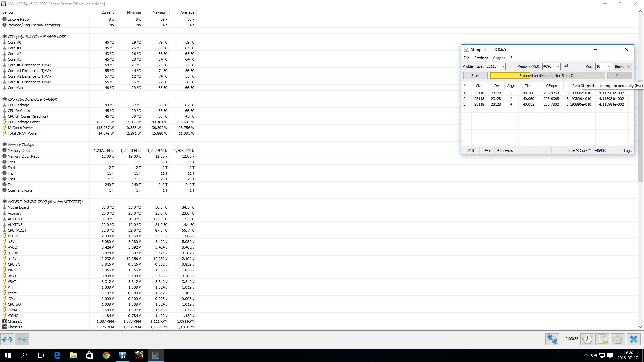Open LinX Settings menu

[x=481, y=58]
